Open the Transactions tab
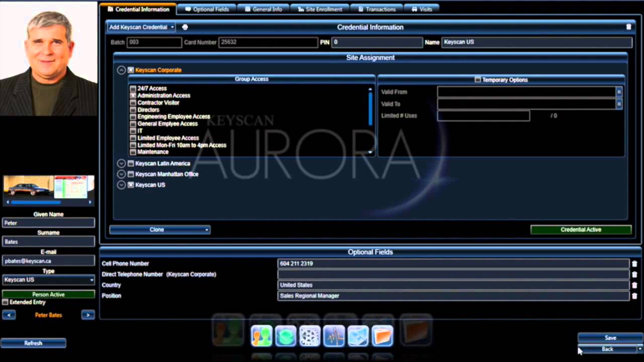Screen dimensions: 644x362 (377, 9)
